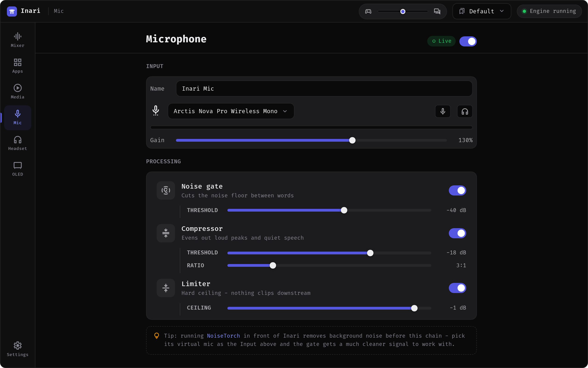Click the Microphone page heading
This screenshot has height=368, width=588.
pyautogui.click(x=176, y=39)
